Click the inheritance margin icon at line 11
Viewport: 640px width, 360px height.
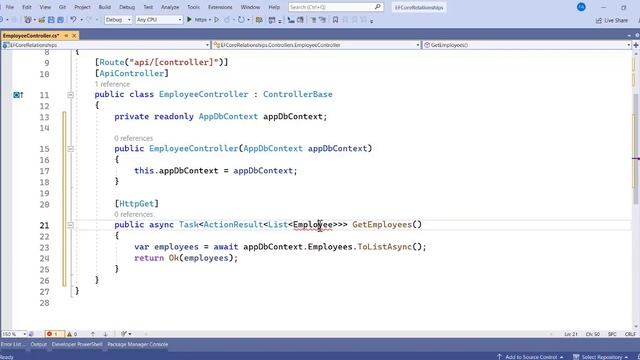(x=18, y=95)
